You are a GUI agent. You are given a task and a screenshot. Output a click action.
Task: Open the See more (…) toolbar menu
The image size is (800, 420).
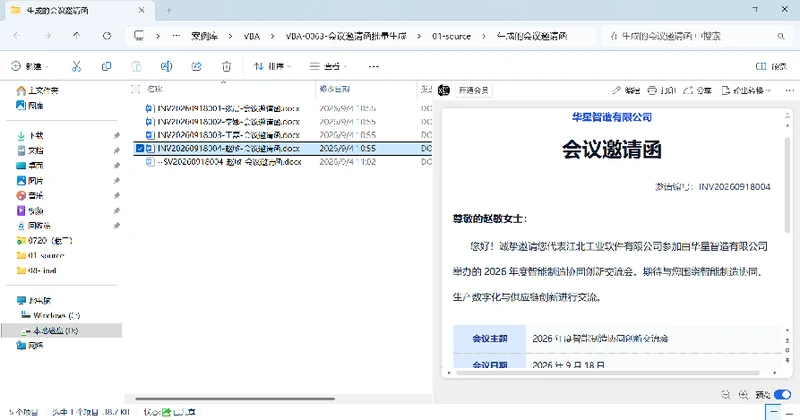(373, 66)
